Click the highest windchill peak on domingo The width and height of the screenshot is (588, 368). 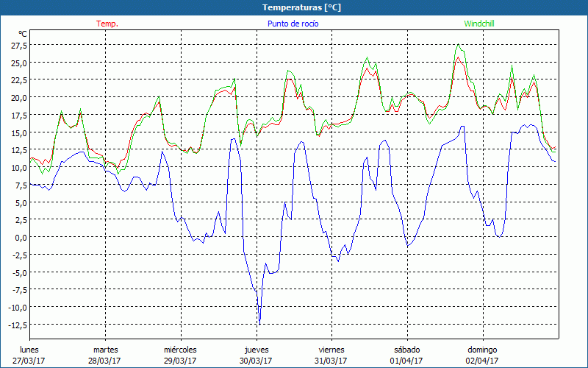point(459,44)
